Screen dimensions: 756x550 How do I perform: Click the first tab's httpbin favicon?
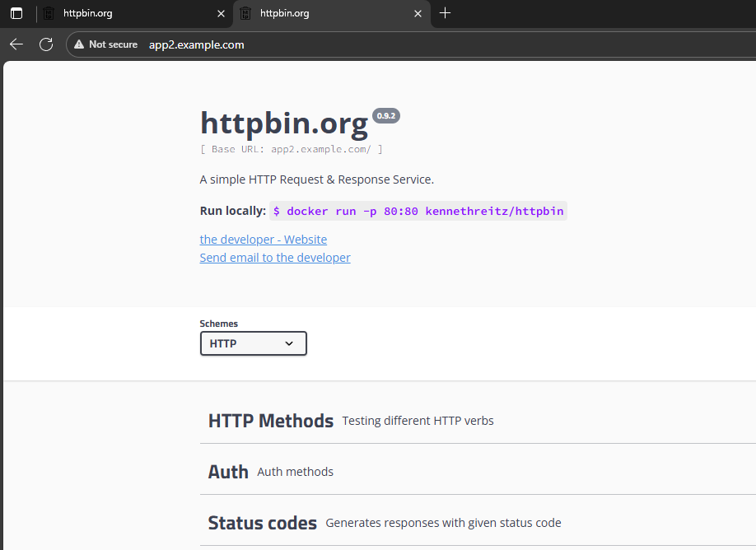click(49, 13)
